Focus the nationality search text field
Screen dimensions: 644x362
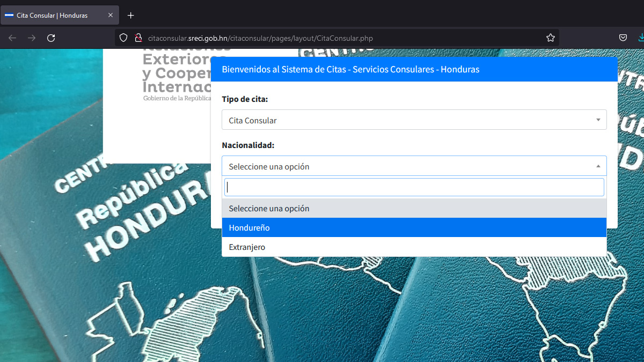(x=413, y=187)
